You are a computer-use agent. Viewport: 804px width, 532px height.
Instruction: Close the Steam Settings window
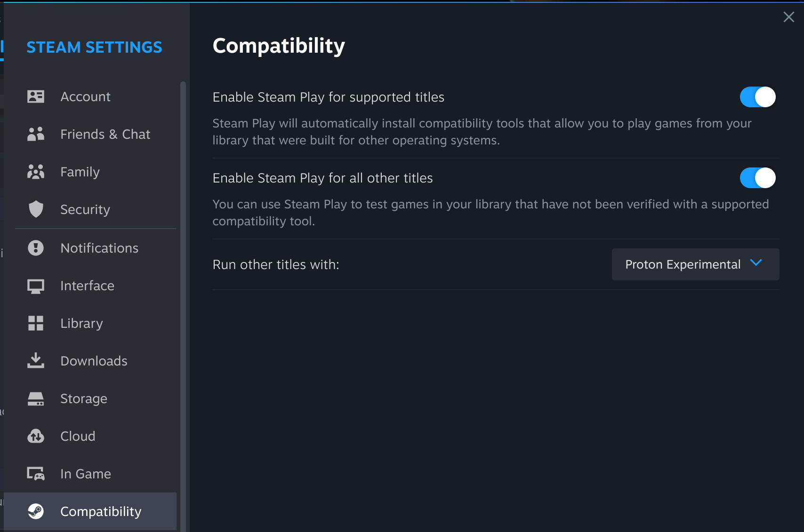pyautogui.click(x=788, y=17)
